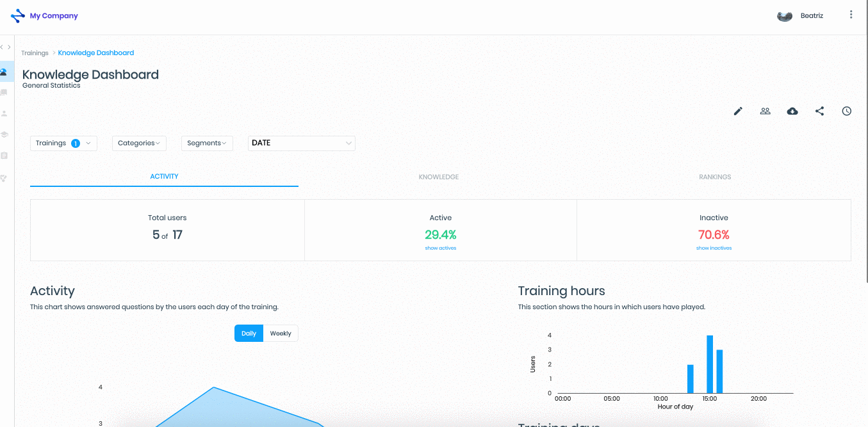The width and height of the screenshot is (868, 427).
Task: Select the Daily chart view
Action: (249, 334)
